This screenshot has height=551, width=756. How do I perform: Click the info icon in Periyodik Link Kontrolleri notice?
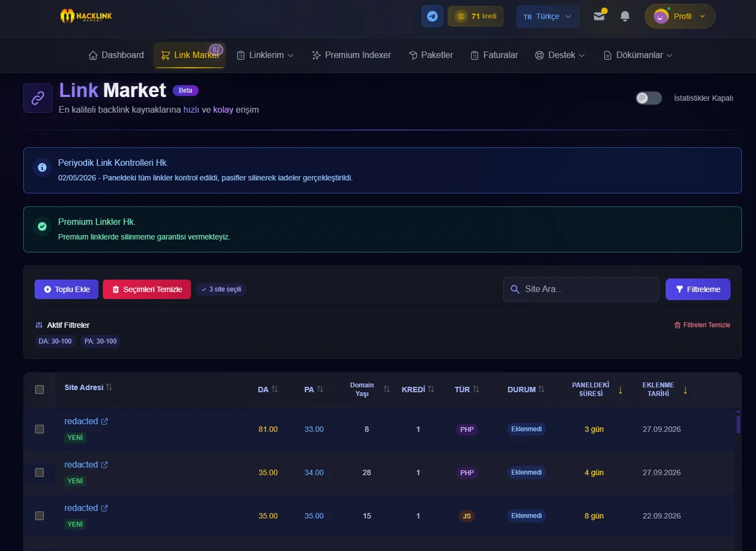tap(42, 168)
